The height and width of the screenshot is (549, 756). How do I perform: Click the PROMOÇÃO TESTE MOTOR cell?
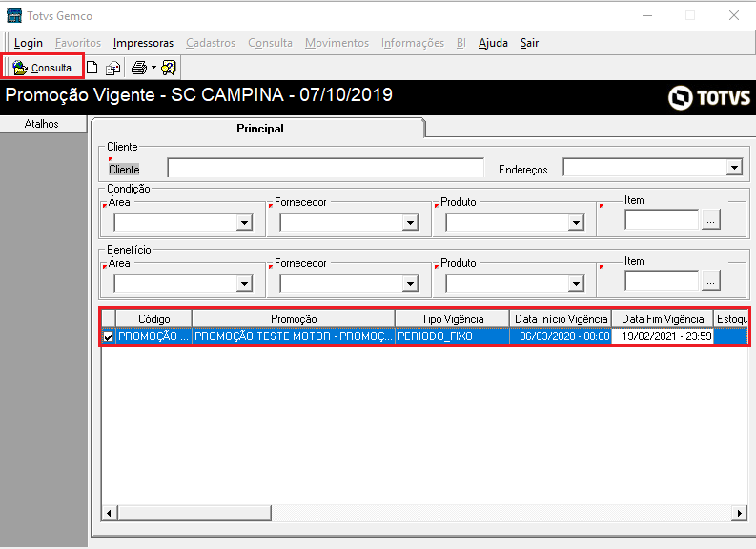(294, 335)
